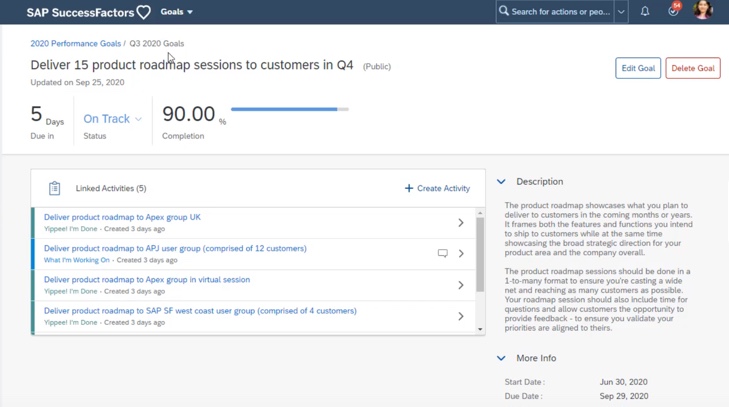
Task: Click the Delete Goal button
Action: (x=693, y=68)
